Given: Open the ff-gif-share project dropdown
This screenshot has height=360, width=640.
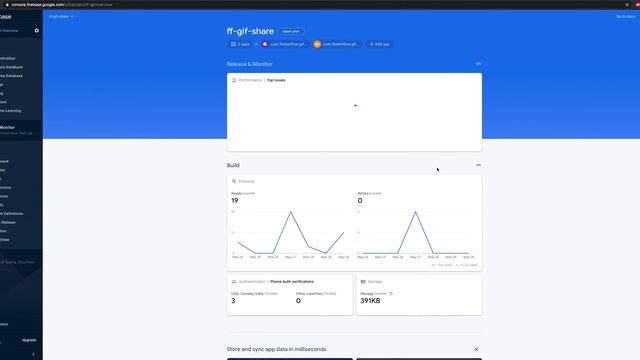Looking at the screenshot, I should [61, 17].
